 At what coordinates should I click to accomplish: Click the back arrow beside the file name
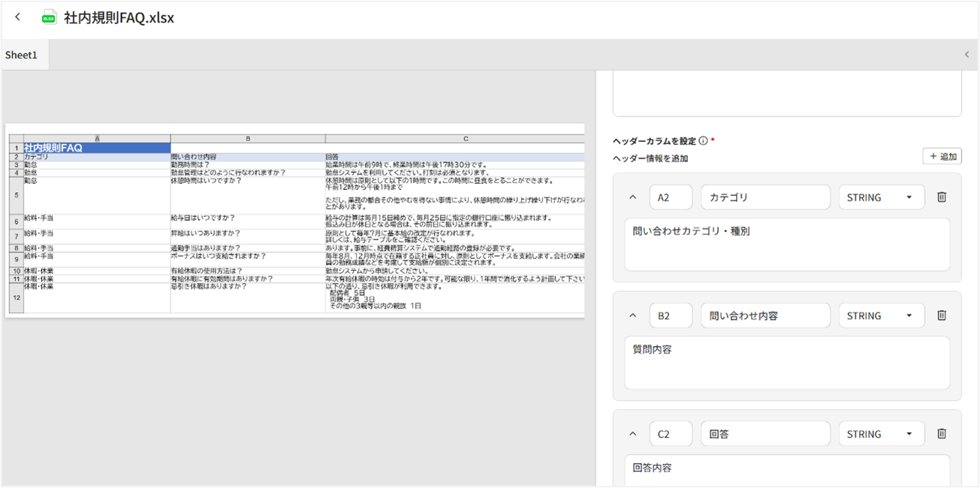tap(18, 17)
